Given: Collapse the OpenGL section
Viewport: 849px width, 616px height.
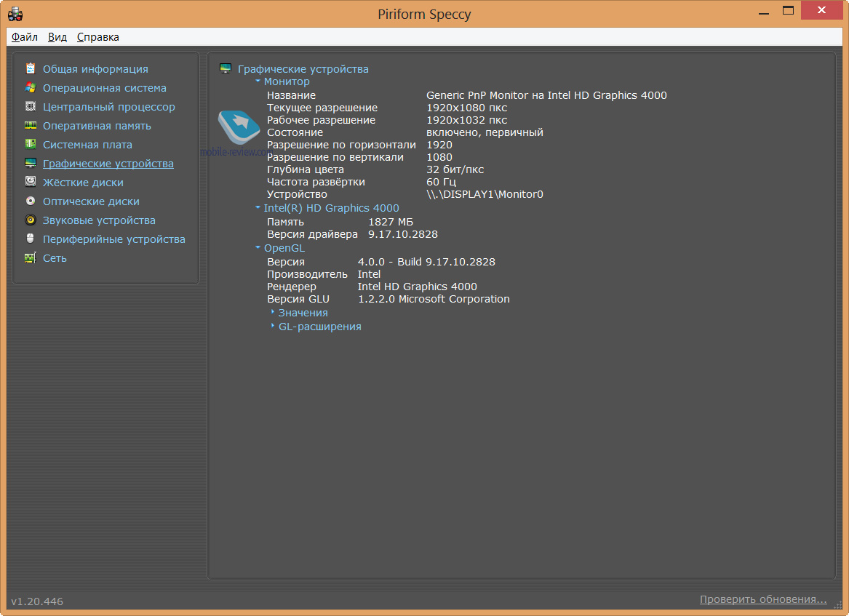Looking at the screenshot, I should (258, 248).
